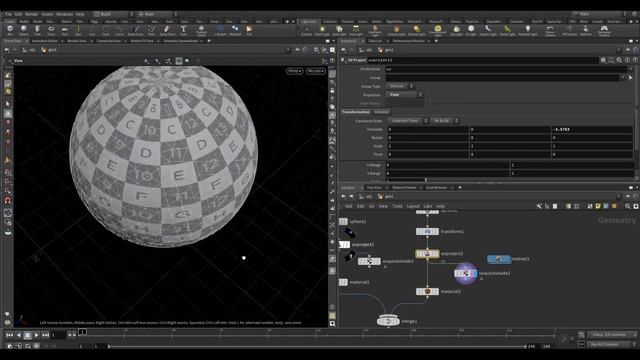Select the L-System shelf tool
The image size is (640, 360).
coord(220,30)
